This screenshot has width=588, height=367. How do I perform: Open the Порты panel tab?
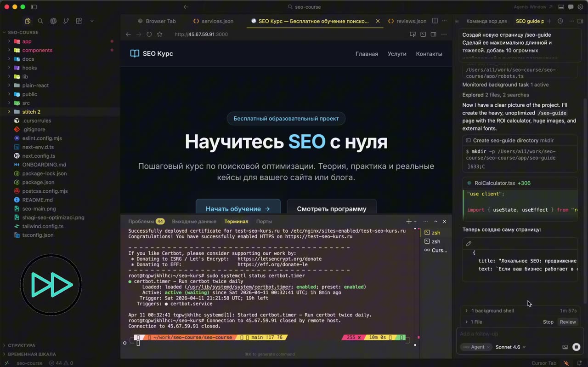pos(264,222)
